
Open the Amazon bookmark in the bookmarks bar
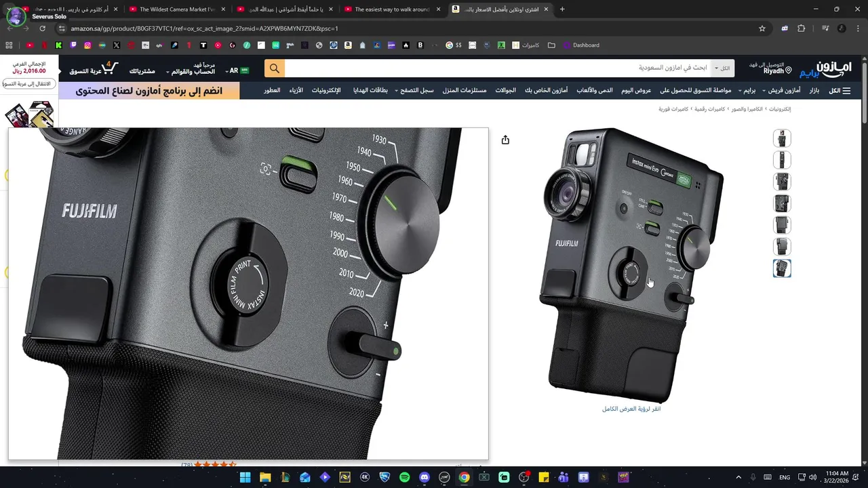tap(348, 45)
